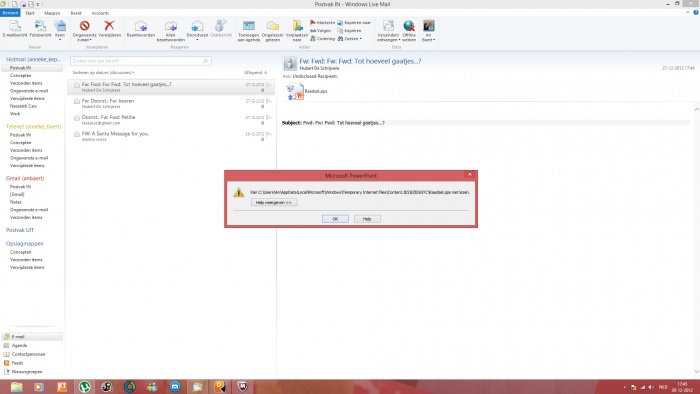Click the Kopiëren copy icon
Image resolution: width=700 pixels, height=394 pixels.
pos(340,30)
